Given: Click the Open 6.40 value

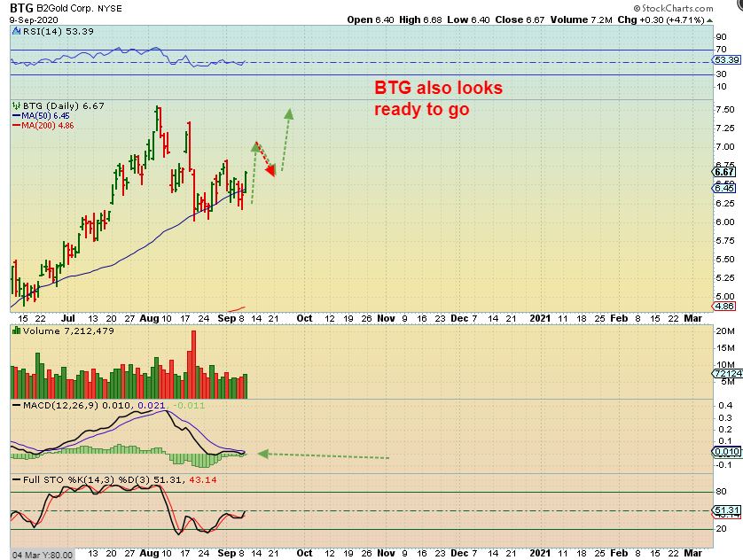Looking at the screenshot, I should coord(370,19).
